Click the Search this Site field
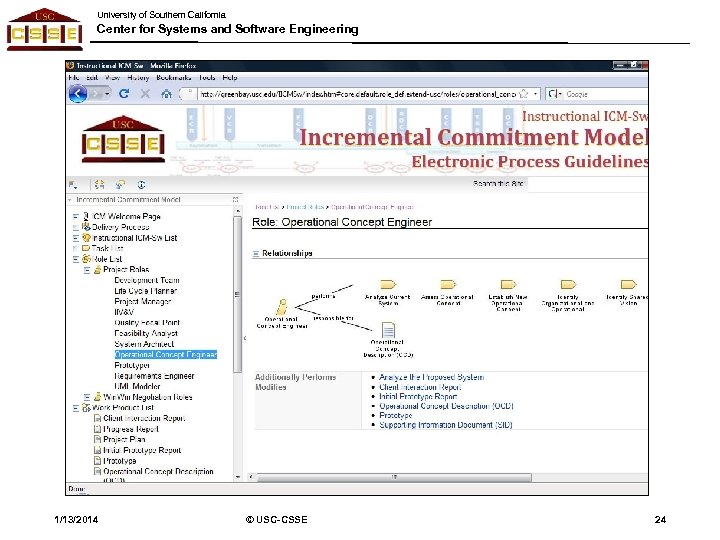 click(x=587, y=184)
